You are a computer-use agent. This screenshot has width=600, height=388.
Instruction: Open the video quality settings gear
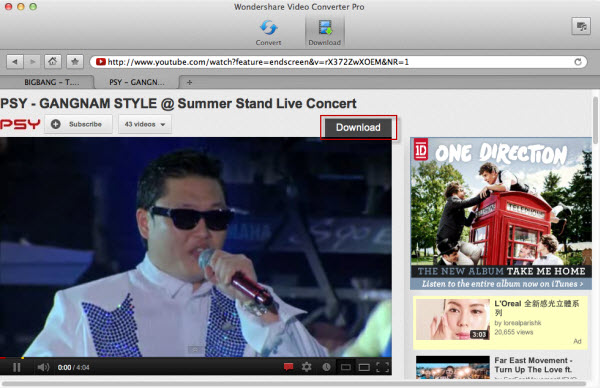307,367
